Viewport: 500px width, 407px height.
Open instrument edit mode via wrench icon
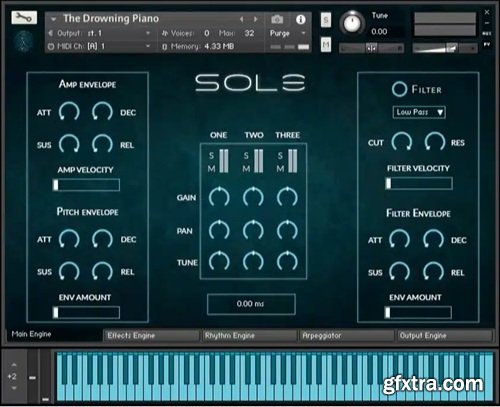tap(24, 17)
